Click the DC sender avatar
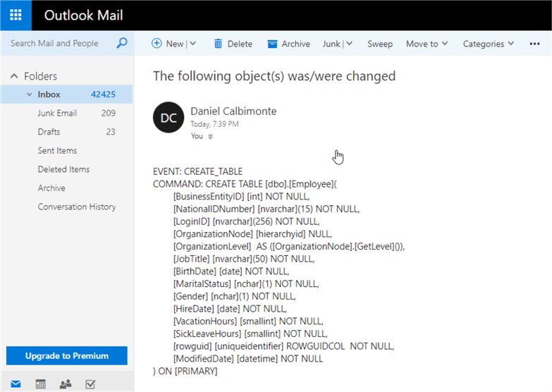552x392 pixels. point(168,117)
